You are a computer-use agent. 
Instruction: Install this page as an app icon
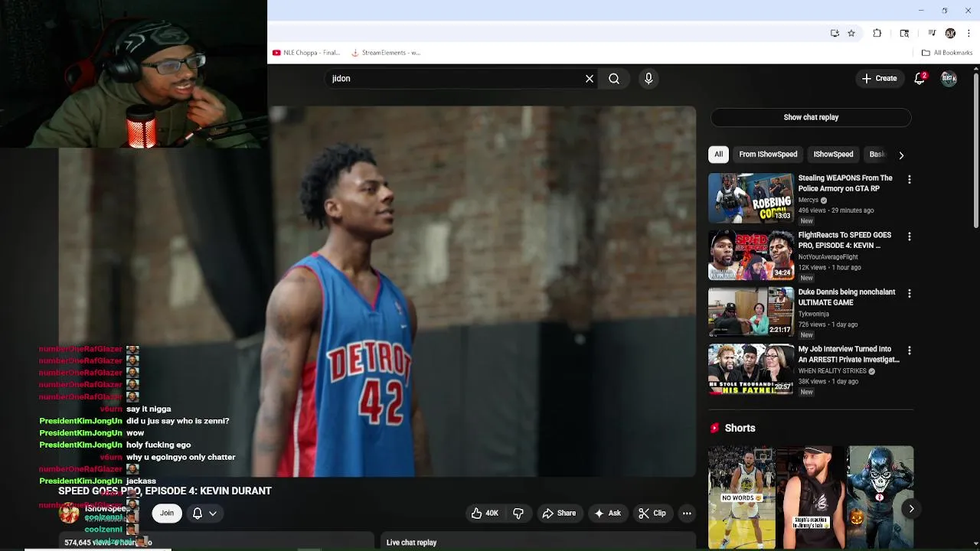coord(835,33)
